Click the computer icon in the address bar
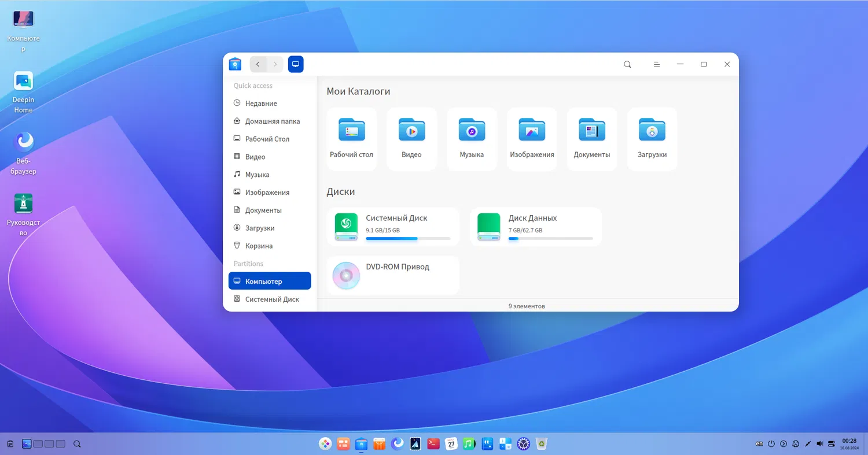Screen dimensions: 868x455 [296, 64]
